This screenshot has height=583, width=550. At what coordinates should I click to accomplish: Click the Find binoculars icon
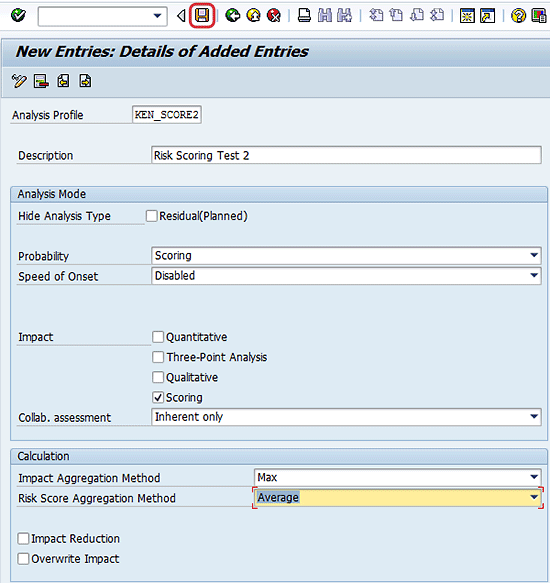(x=325, y=16)
